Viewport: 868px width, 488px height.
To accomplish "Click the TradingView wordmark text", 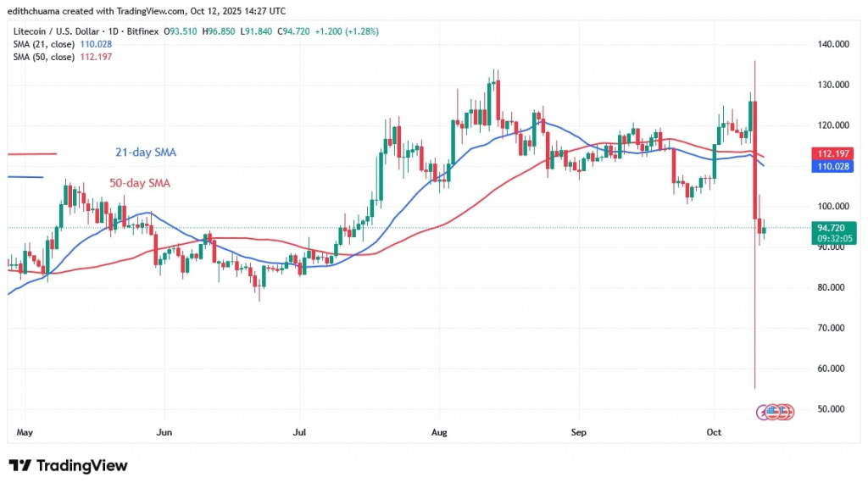I will click(81, 465).
